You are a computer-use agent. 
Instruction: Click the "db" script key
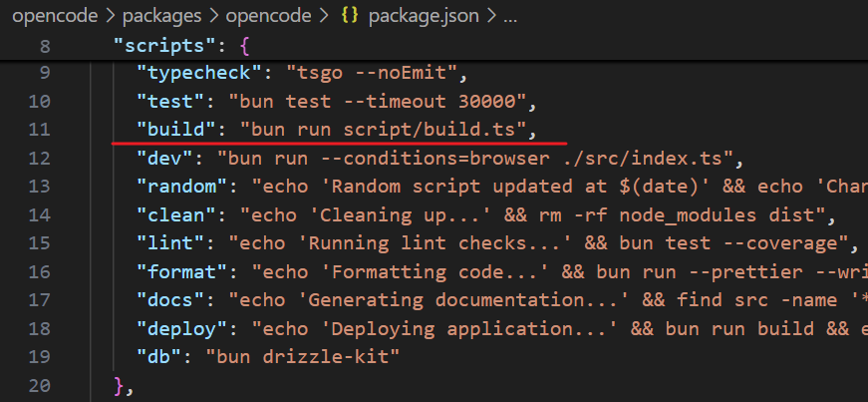pos(160,357)
